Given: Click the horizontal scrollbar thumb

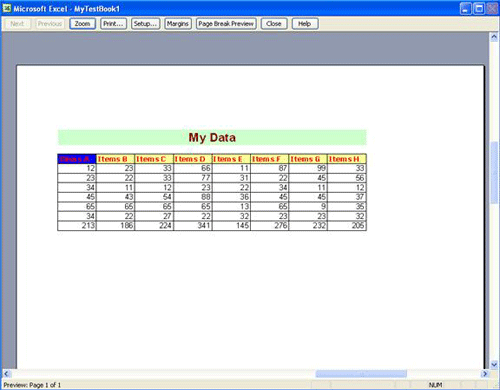Looking at the screenshot, I should click(361, 374).
